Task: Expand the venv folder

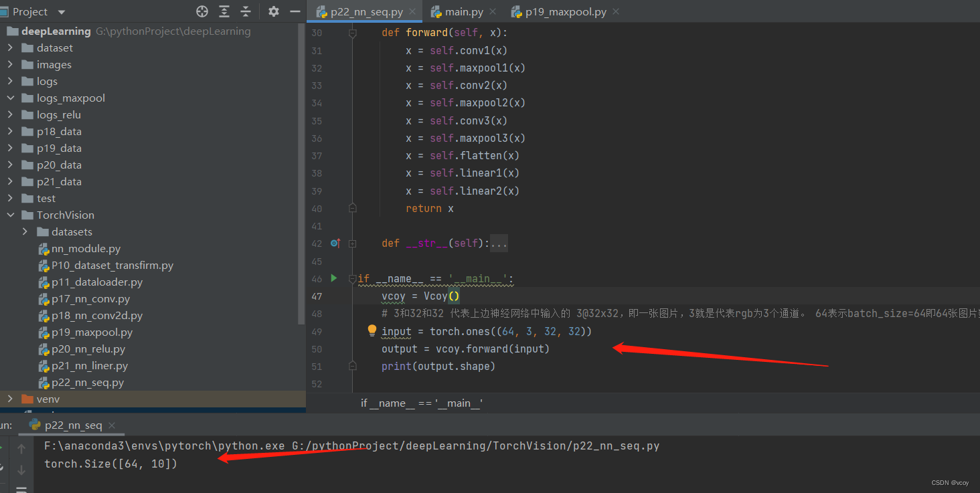Action: (10, 399)
